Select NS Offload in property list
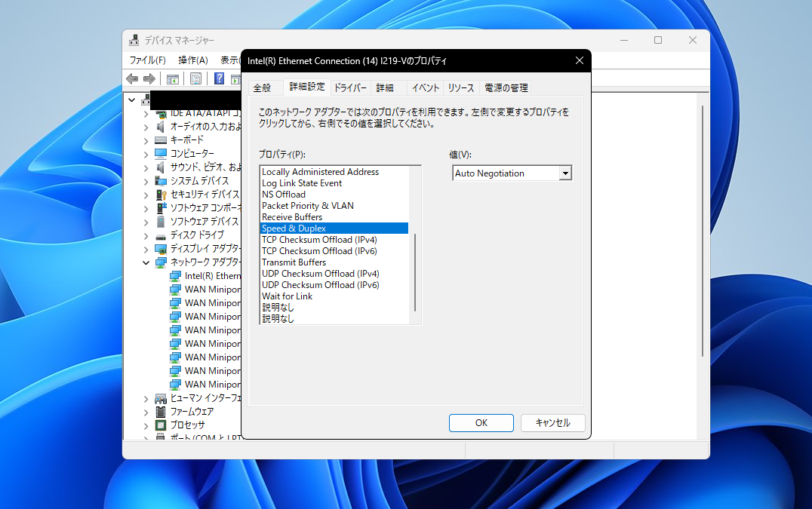812x509 pixels. pyautogui.click(x=334, y=195)
